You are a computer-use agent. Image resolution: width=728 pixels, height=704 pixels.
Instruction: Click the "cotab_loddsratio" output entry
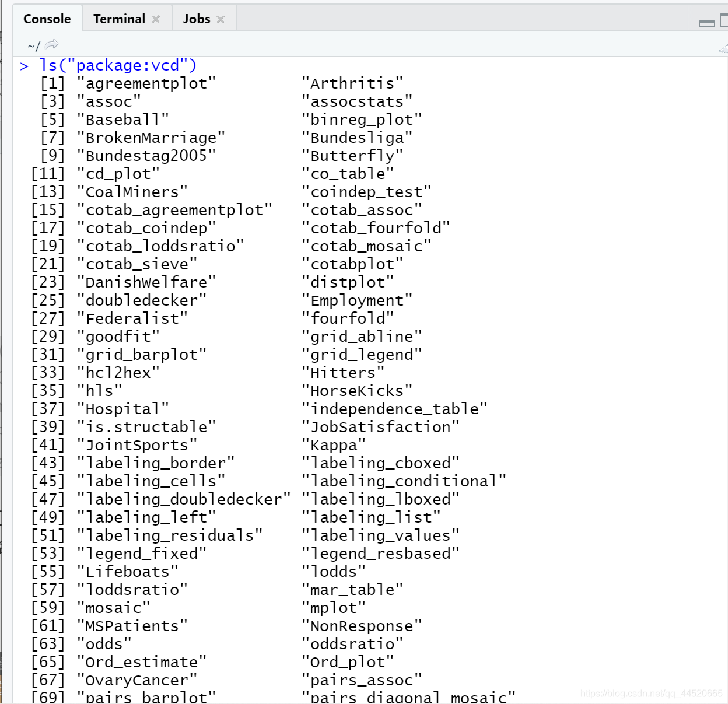[x=160, y=246]
